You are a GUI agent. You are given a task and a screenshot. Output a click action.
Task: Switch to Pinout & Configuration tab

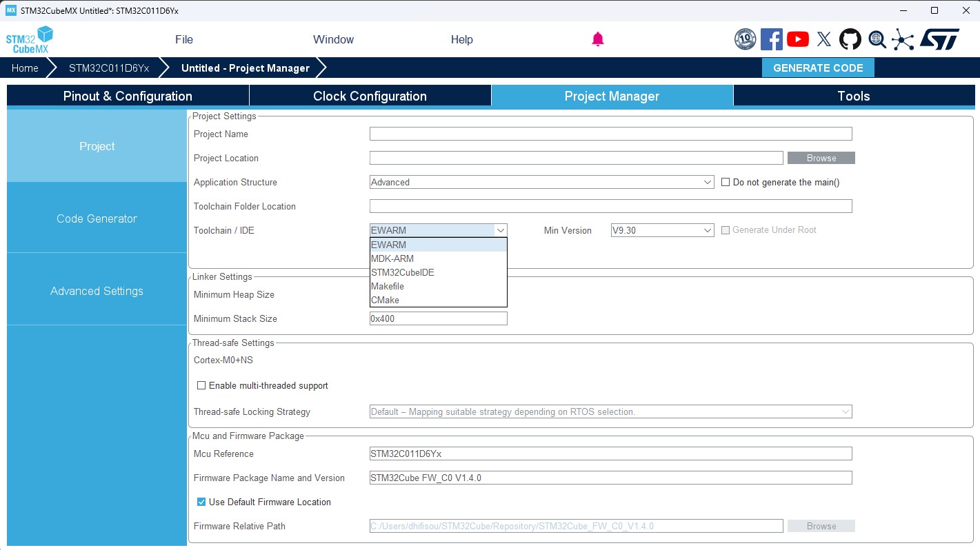coord(128,96)
